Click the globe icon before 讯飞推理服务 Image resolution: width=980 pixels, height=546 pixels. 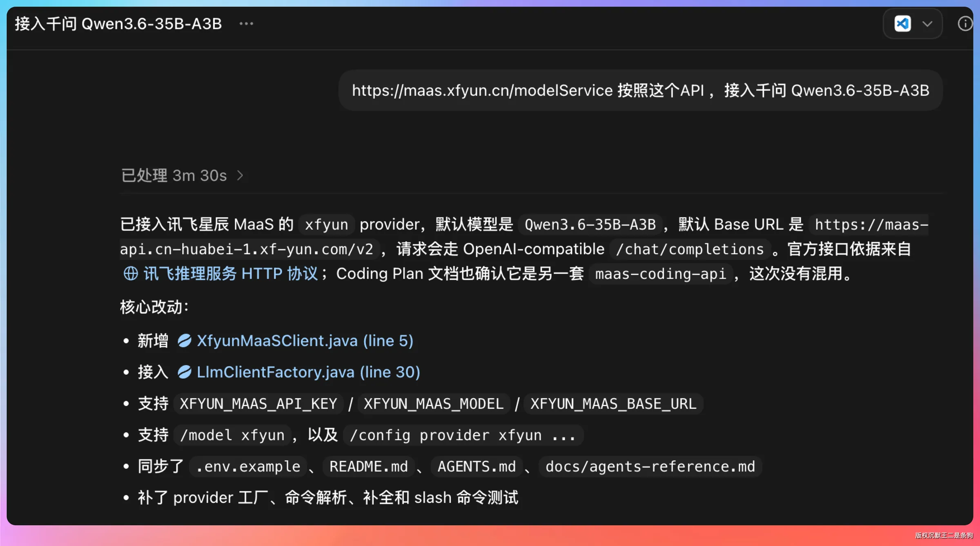pos(131,273)
